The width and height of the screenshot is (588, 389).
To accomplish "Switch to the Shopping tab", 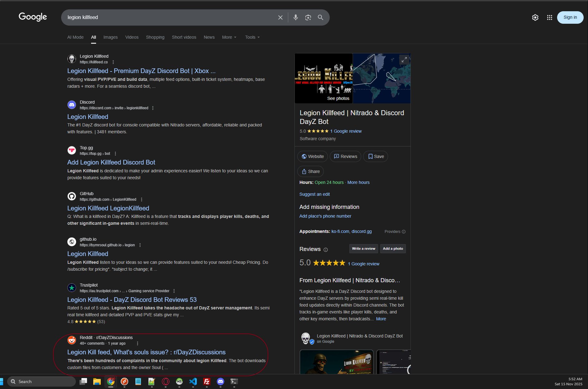I will click(155, 37).
